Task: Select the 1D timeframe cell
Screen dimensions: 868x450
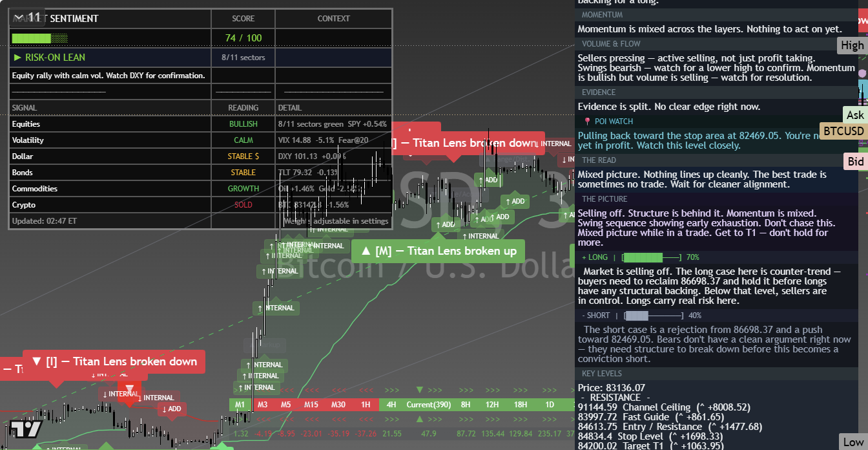Action: coord(550,405)
